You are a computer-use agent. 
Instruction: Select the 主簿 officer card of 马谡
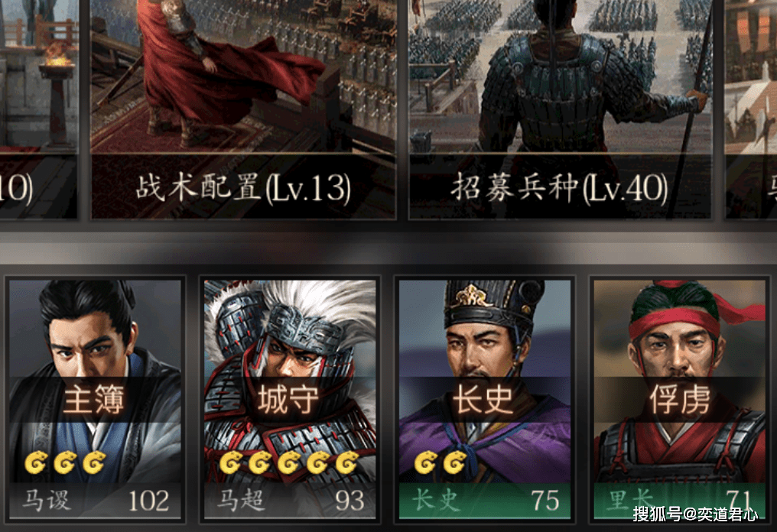click(95, 399)
